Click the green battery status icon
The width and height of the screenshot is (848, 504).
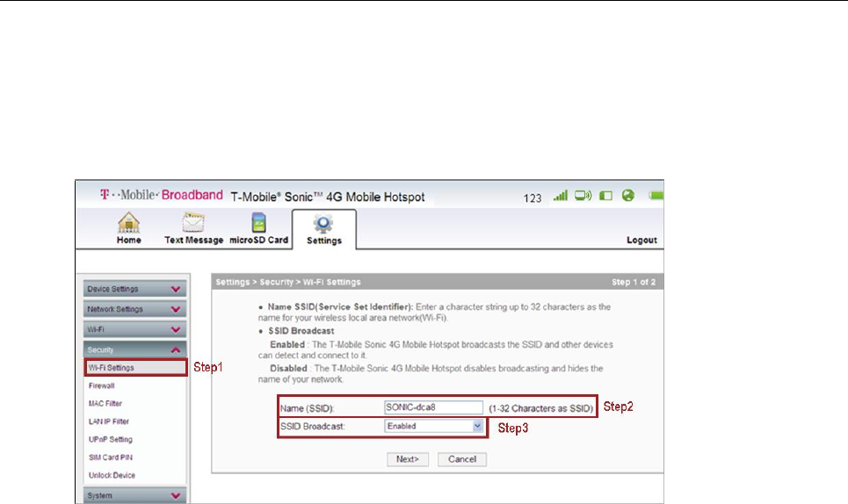point(656,196)
